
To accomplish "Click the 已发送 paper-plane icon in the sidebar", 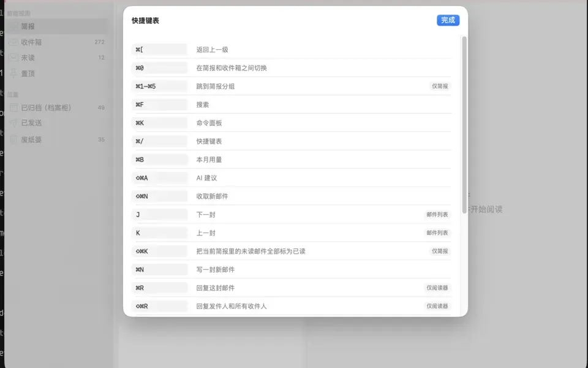I will (x=13, y=123).
